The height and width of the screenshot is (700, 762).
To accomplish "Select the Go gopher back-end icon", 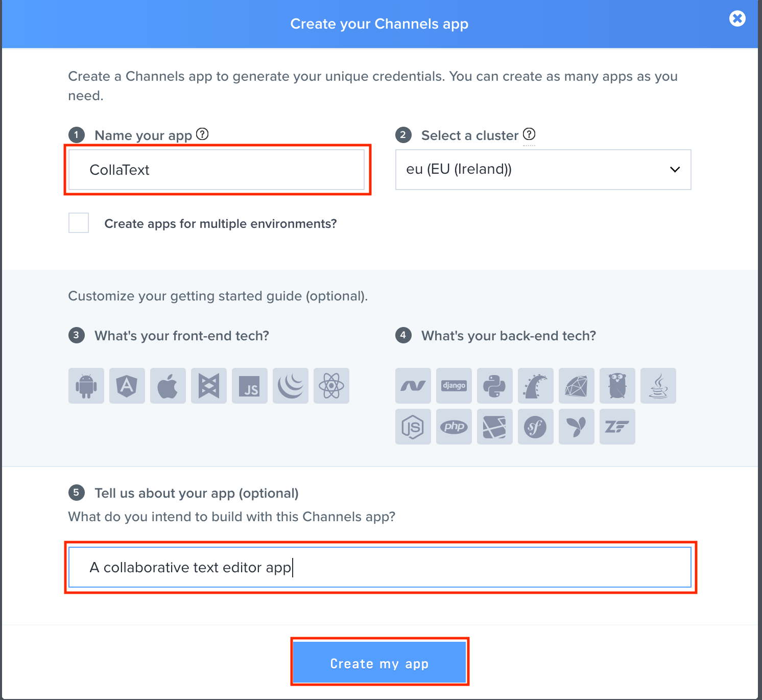I will (617, 386).
